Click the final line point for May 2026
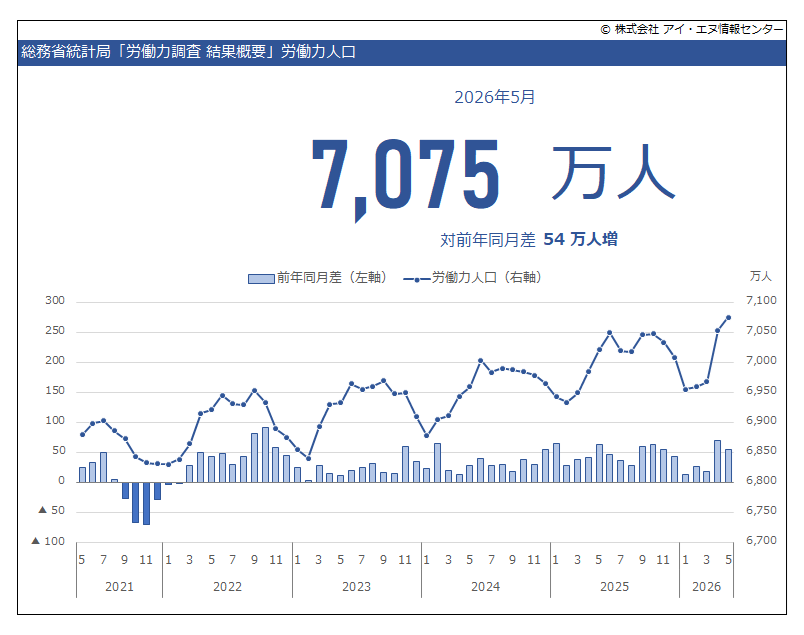This screenshot has width=804, height=635. [729, 318]
